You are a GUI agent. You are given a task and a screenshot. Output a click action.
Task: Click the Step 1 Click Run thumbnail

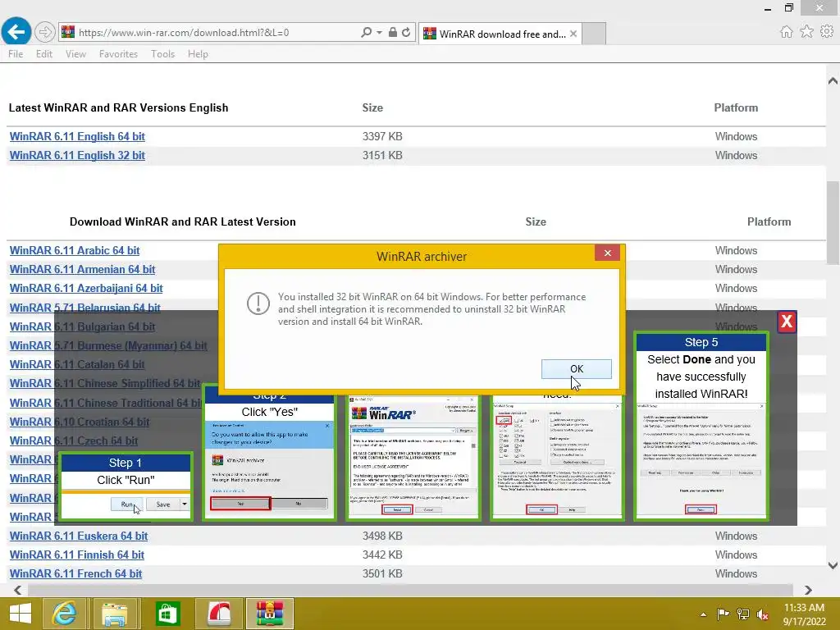tap(126, 486)
